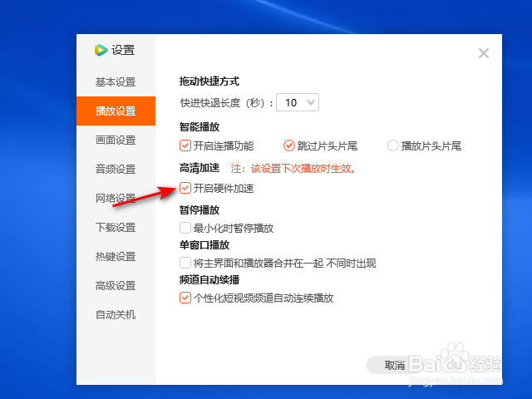Viewport: 532px width, 399px height.
Task: Click the 频道自动续播 heading text
Action: click(x=209, y=280)
